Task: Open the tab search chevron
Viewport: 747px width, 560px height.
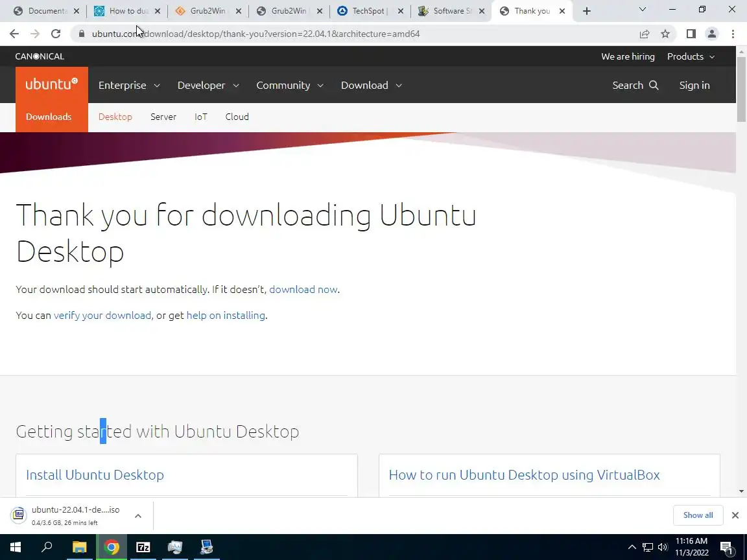Action: point(642,10)
